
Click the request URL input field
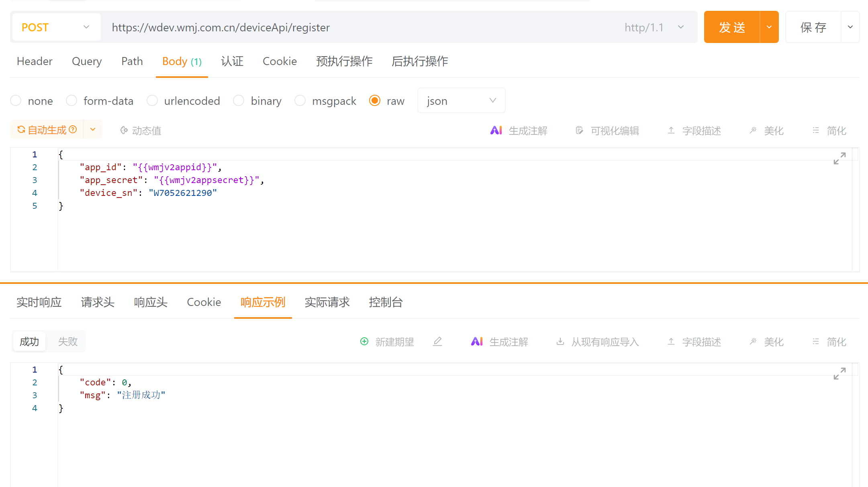coord(357,27)
